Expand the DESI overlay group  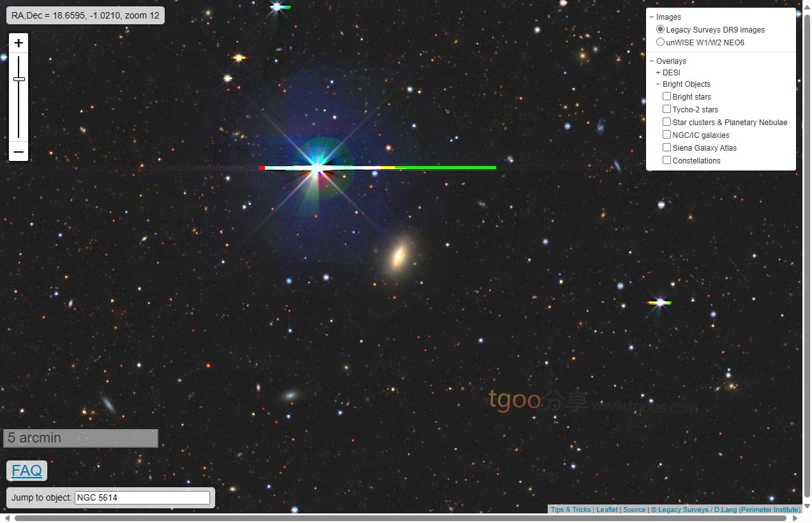point(658,73)
